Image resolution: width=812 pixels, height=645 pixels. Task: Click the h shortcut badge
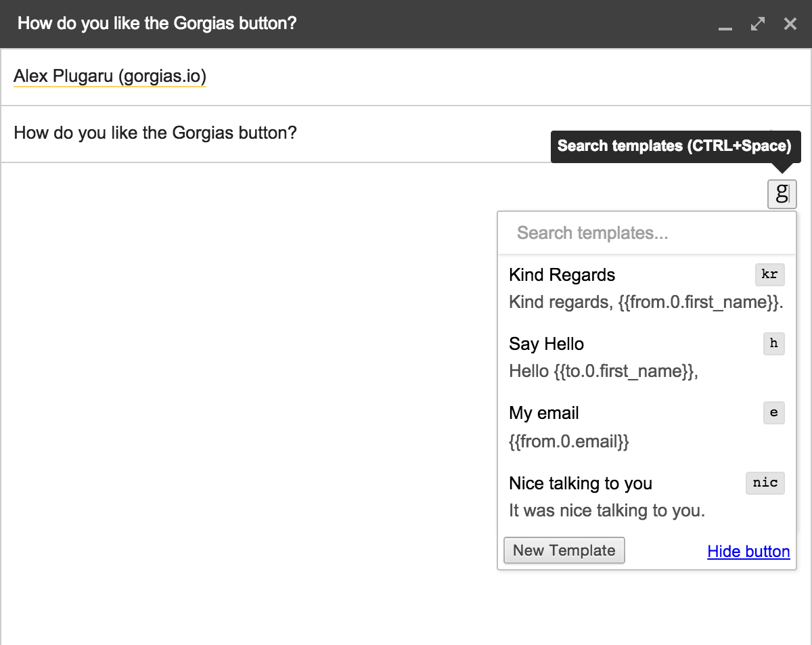774,344
